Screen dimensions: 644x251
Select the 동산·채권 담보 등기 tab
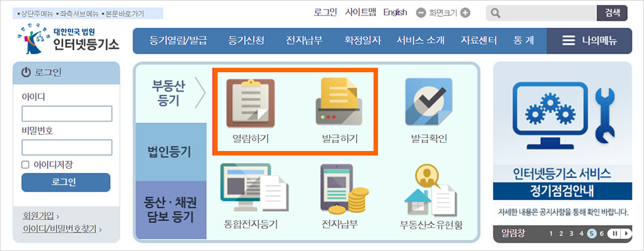pos(171,210)
